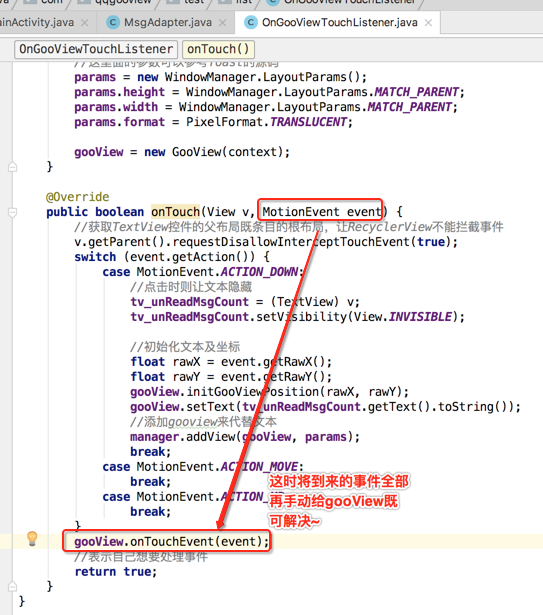Collapse the onTouch method via its gutter fold marker
The height and width of the screenshot is (615, 543).
[x=12, y=213]
